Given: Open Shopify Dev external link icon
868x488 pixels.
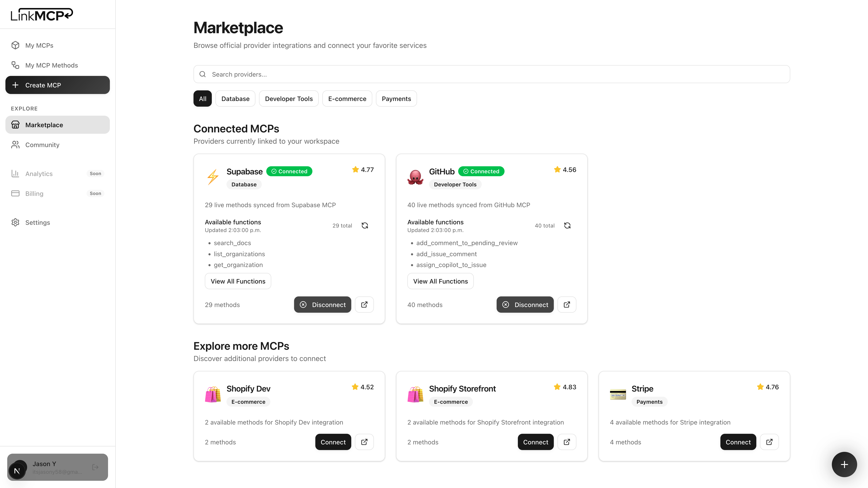Looking at the screenshot, I should coord(364,442).
